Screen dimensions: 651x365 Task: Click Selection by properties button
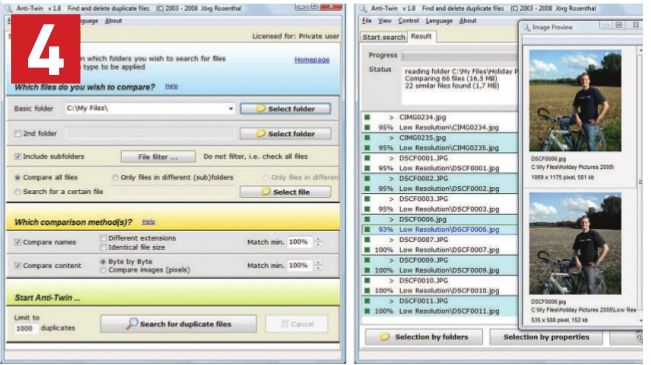(x=546, y=337)
